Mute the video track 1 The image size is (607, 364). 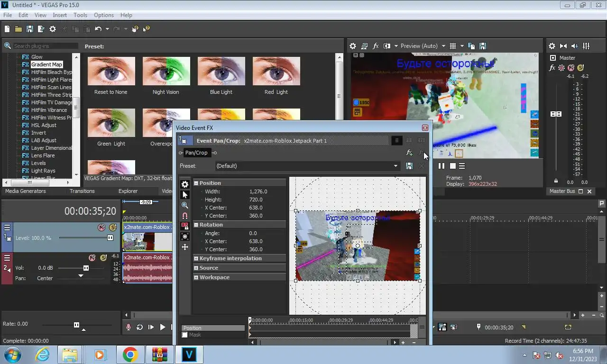101,227
